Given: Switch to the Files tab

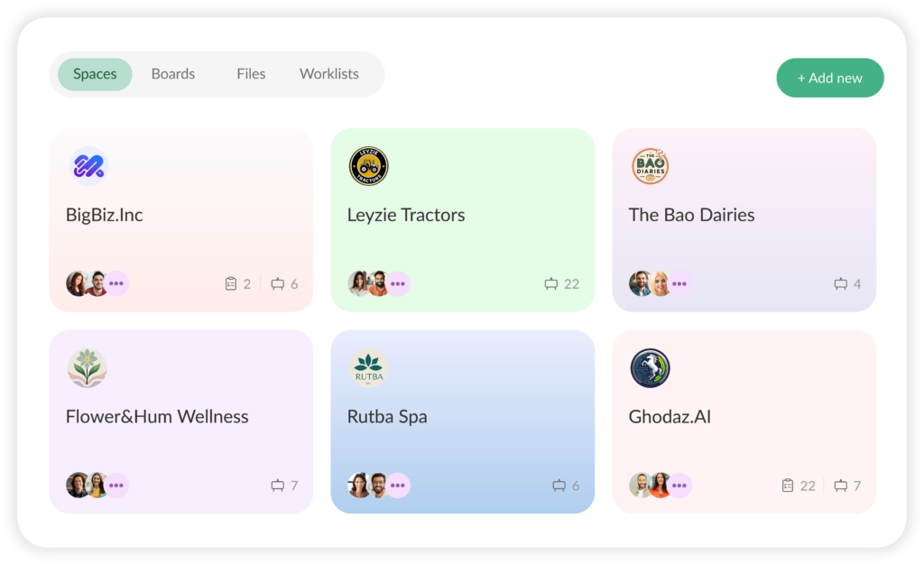Looking at the screenshot, I should [251, 74].
